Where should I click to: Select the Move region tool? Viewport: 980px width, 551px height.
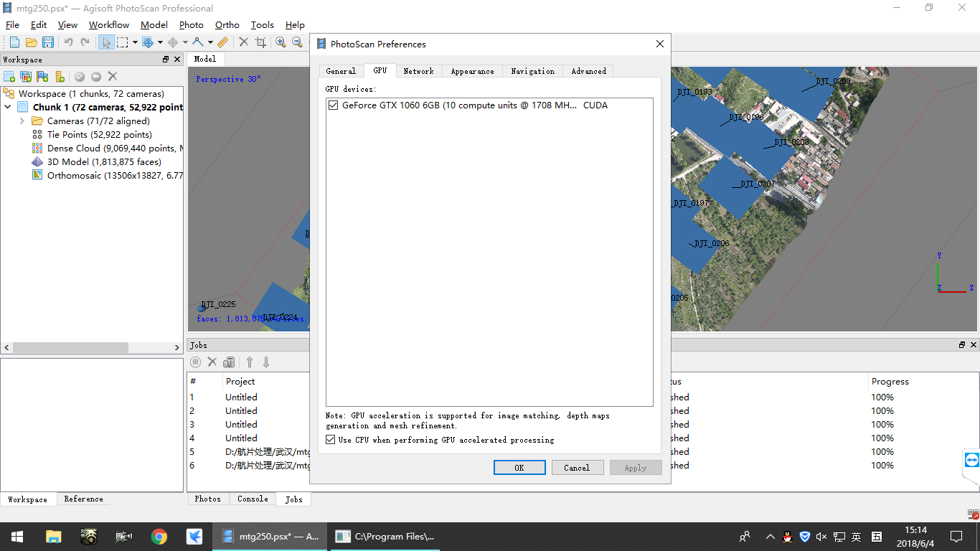pyautogui.click(x=148, y=42)
